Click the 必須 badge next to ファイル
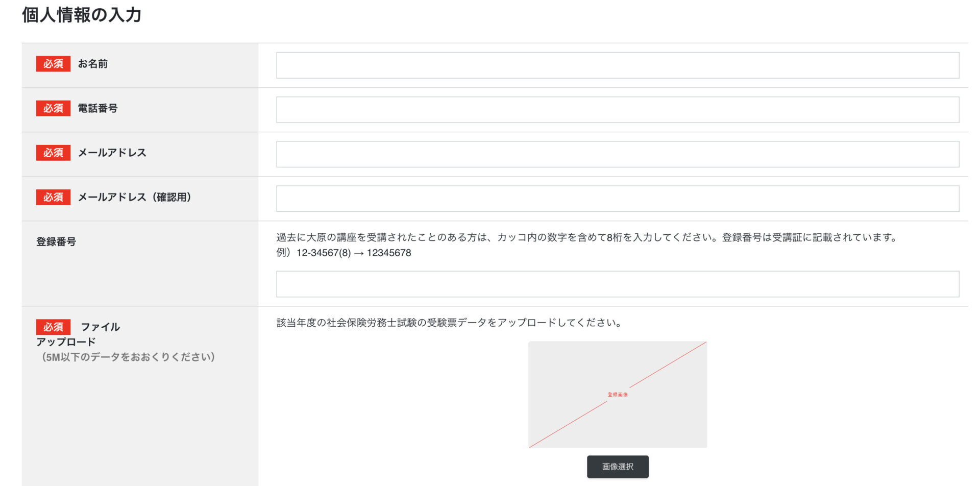 point(53,327)
